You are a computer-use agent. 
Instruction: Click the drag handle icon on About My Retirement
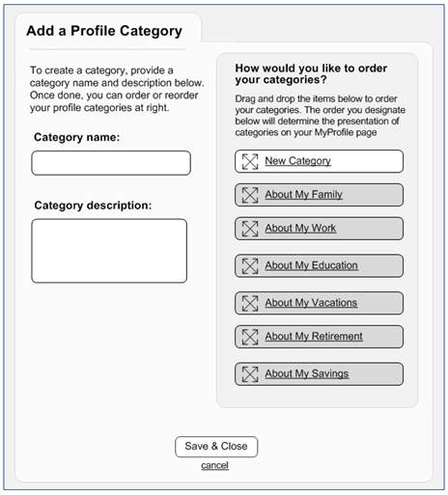pyautogui.click(x=250, y=337)
